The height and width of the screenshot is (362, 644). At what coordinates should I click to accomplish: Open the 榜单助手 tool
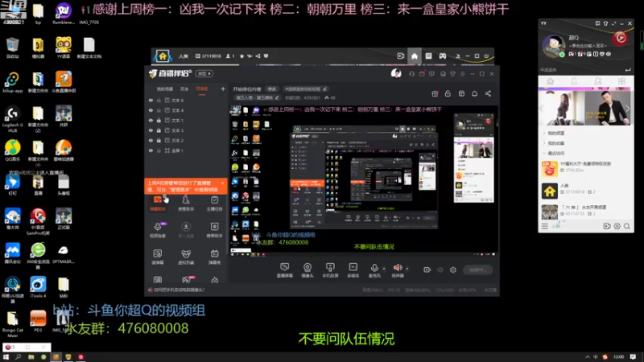(x=214, y=230)
